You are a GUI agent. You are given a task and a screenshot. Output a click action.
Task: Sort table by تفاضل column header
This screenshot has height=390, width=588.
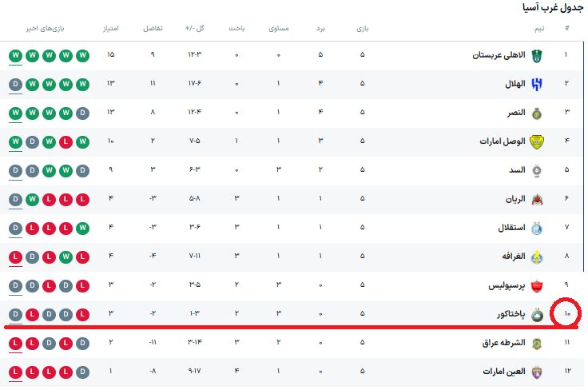coord(152,28)
